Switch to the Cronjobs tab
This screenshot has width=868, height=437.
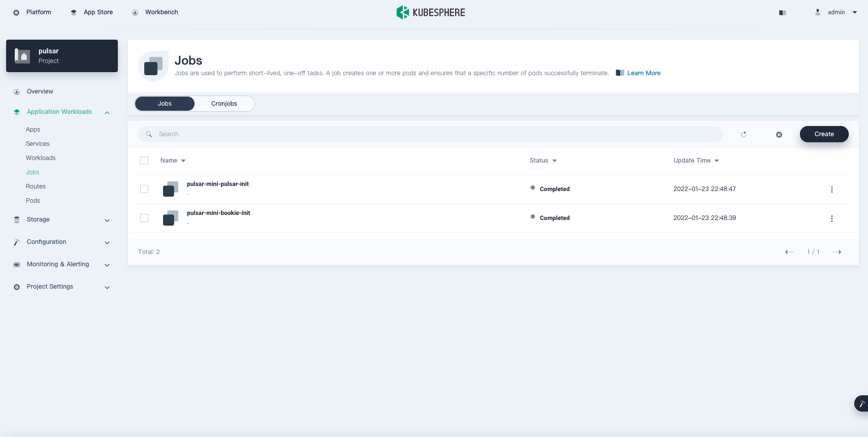pos(224,104)
